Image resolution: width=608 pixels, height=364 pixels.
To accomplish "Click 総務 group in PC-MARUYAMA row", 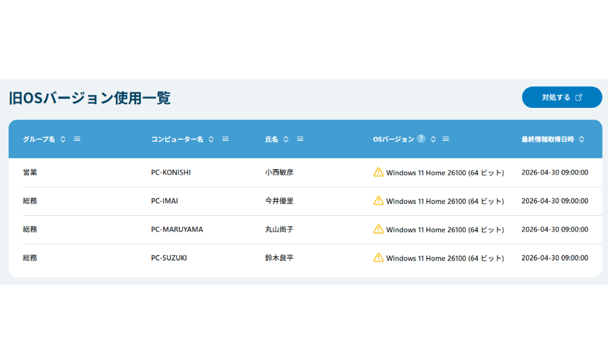I will [x=30, y=229].
